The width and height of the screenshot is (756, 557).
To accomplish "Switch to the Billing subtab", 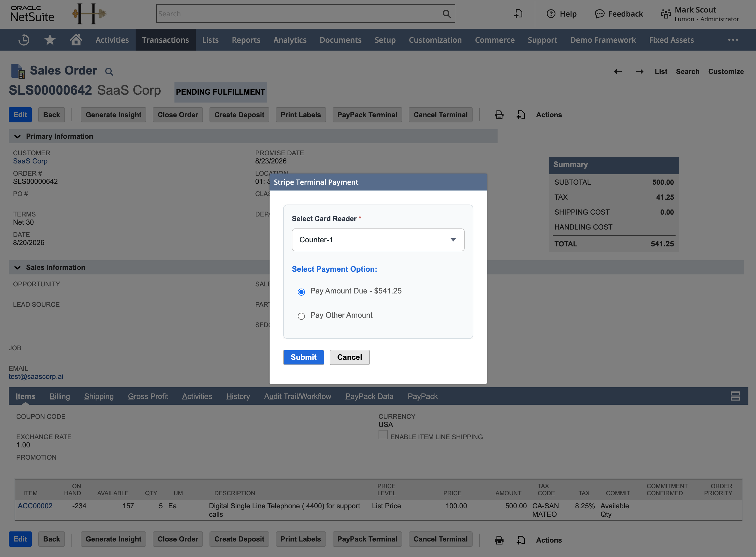I will pos(60,397).
